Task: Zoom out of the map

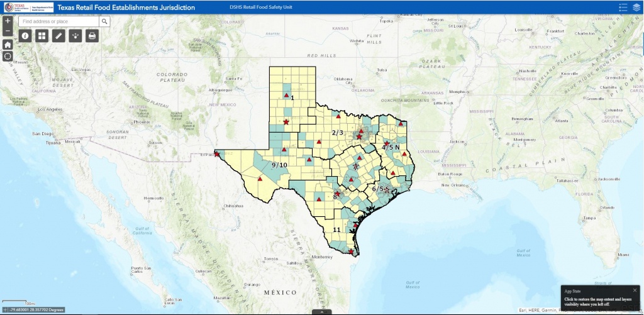Action: click(x=8, y=31)
